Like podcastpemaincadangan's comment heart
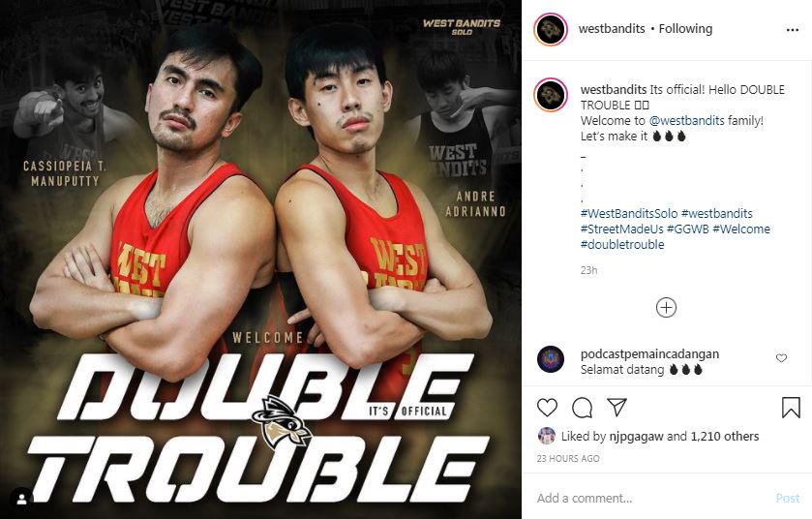This screenshot has width=812, height=519. coord(781,358)
